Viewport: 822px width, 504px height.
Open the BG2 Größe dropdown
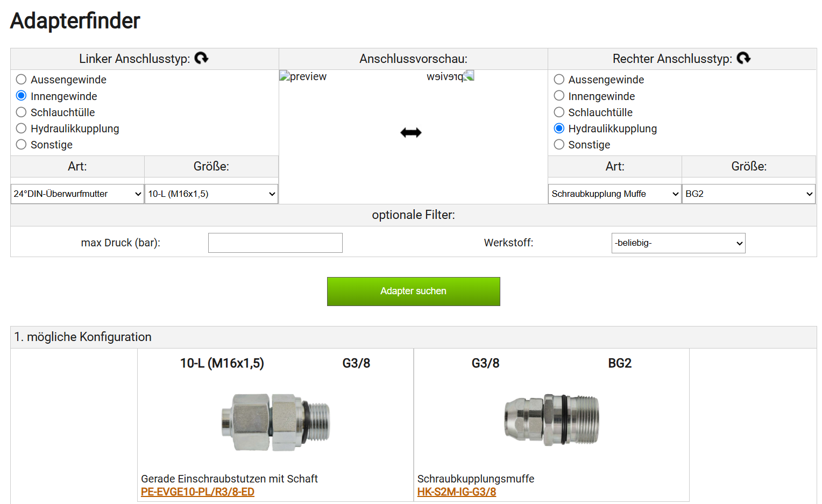[x=748, y=194]
